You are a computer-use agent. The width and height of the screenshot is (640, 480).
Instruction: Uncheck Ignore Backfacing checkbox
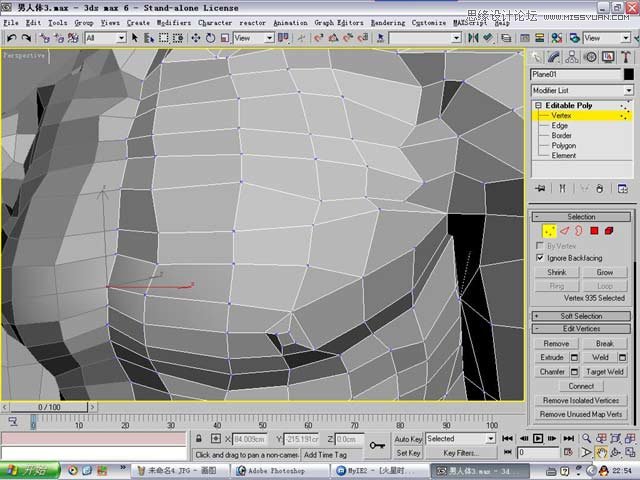pyautogui.click(x=540, y=258)
